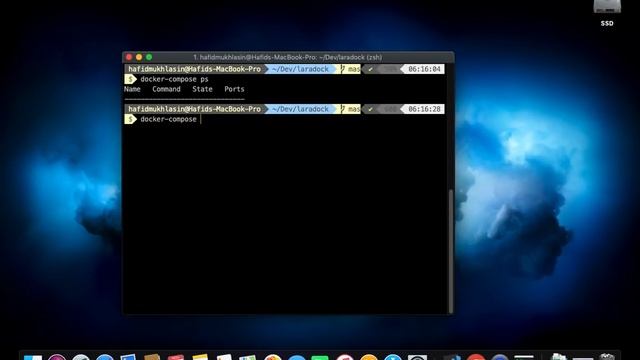The image size is (640, 360).
Task: Click ~/Dev/laradock path in the 06:16:04 prompt
Action: (x=300, y=69)
